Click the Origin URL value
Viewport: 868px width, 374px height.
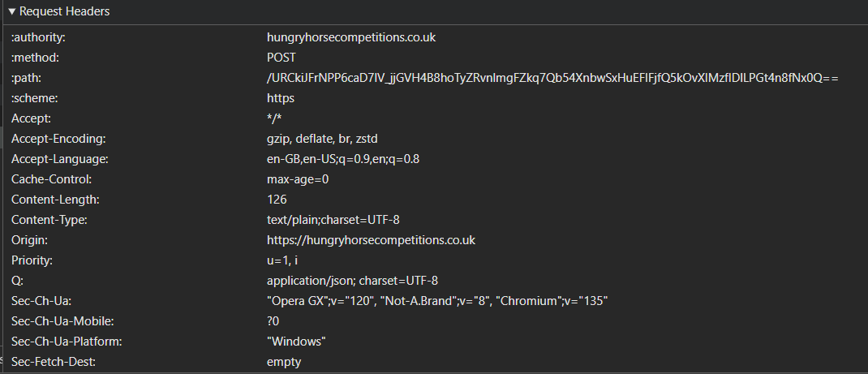click(x=371, y=240)
